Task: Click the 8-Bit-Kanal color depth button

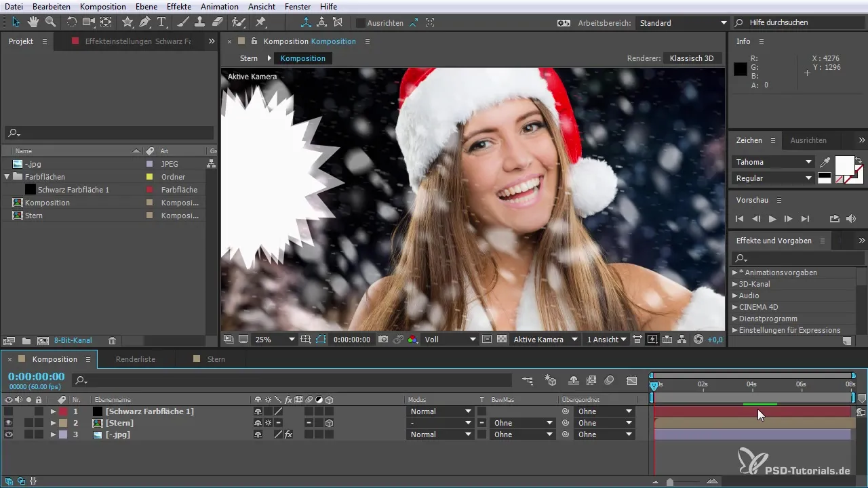Action: 73,340
